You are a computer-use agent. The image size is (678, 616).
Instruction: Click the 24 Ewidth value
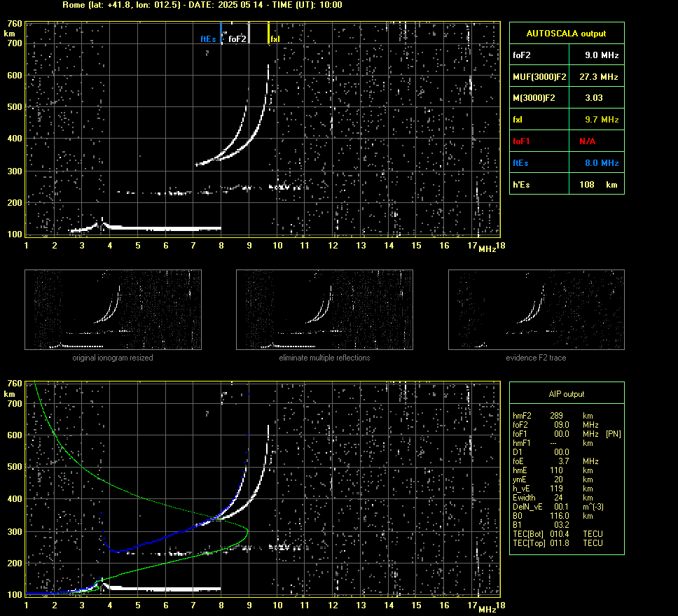[x=559, y=498]
